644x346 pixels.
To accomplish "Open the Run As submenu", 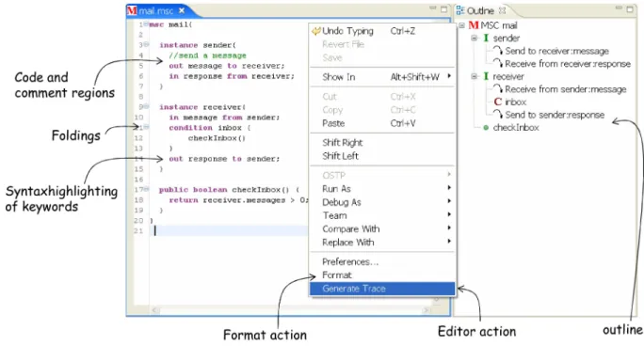I will (382, 189).
